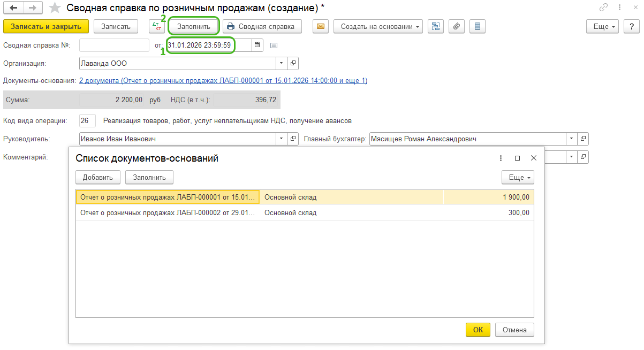Viewport: 644px width, 350px height.
Task: Open the main form Еще menu
Action: tap(603, 26)
